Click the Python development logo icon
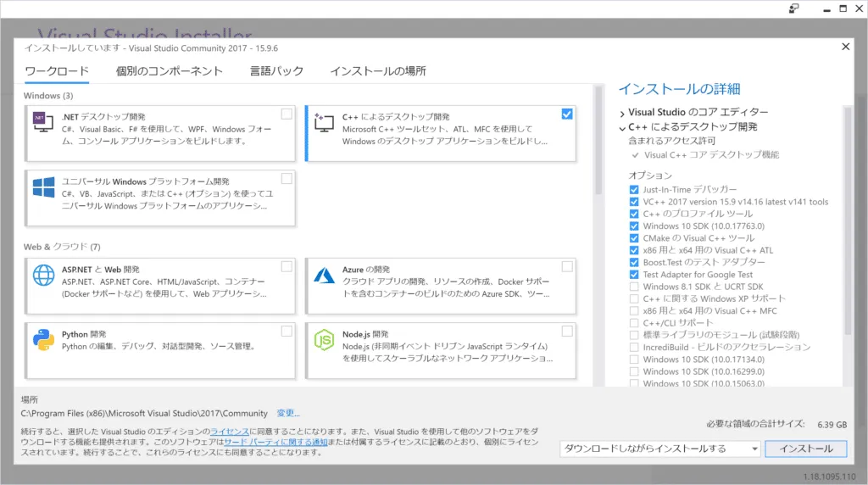868x485 pixels. pyautogui.click(x=43, y=340)
